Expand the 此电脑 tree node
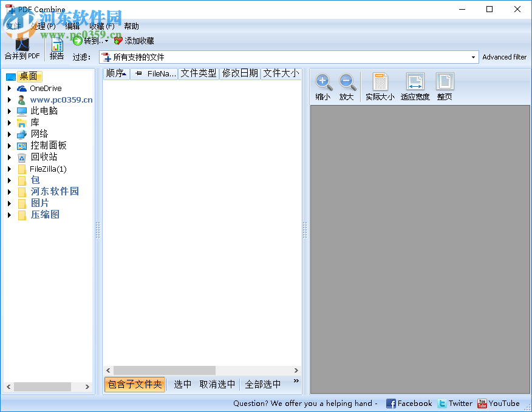The image size is (532, 412). click(x=9, y=110)
